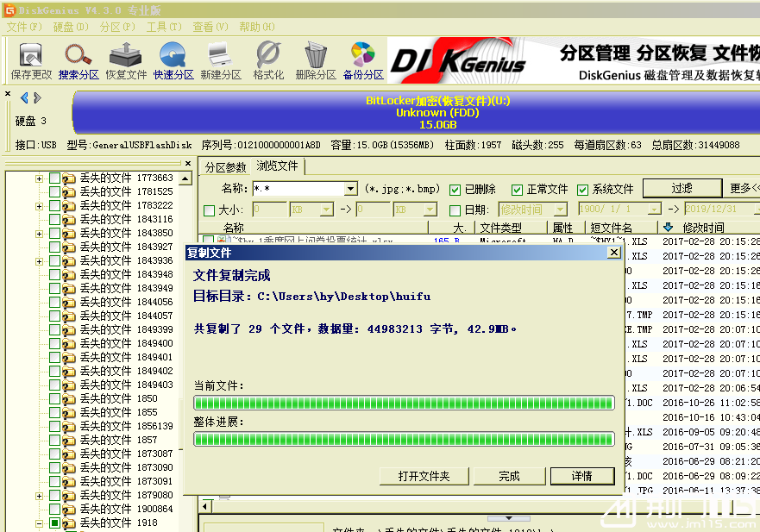Click folder icon of 丢失的文件 1918
Image resolution: width=760 pixels, height=532 pixels.
point(69,523)
